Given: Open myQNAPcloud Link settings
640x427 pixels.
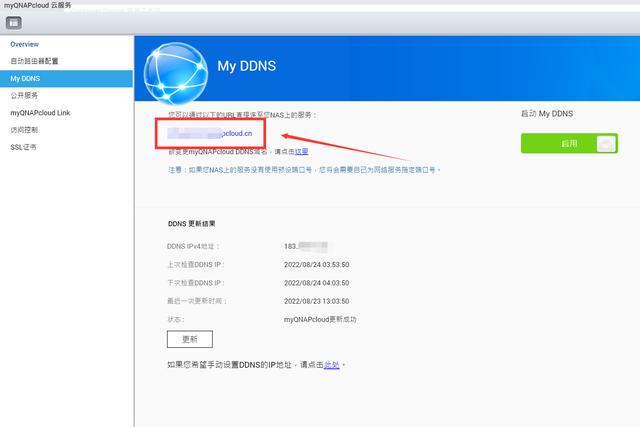Looking at the screenshot, I should [x=40, y=113].
